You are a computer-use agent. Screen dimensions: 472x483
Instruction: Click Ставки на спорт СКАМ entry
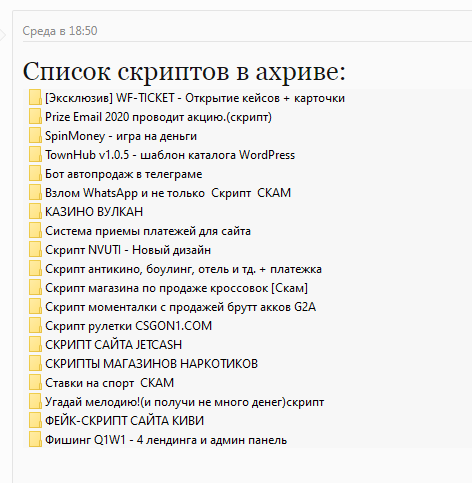pos(109,383)
